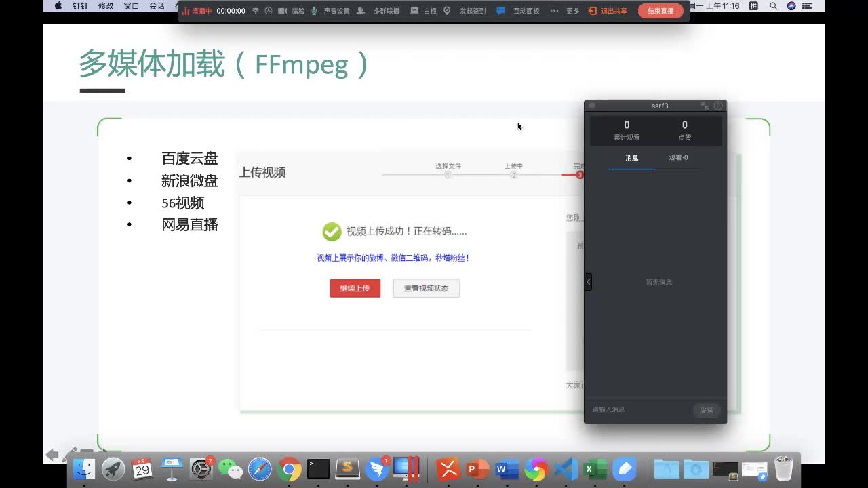Click the slide title 多媒体加载（FFmpeg）

tap(224, 64)
